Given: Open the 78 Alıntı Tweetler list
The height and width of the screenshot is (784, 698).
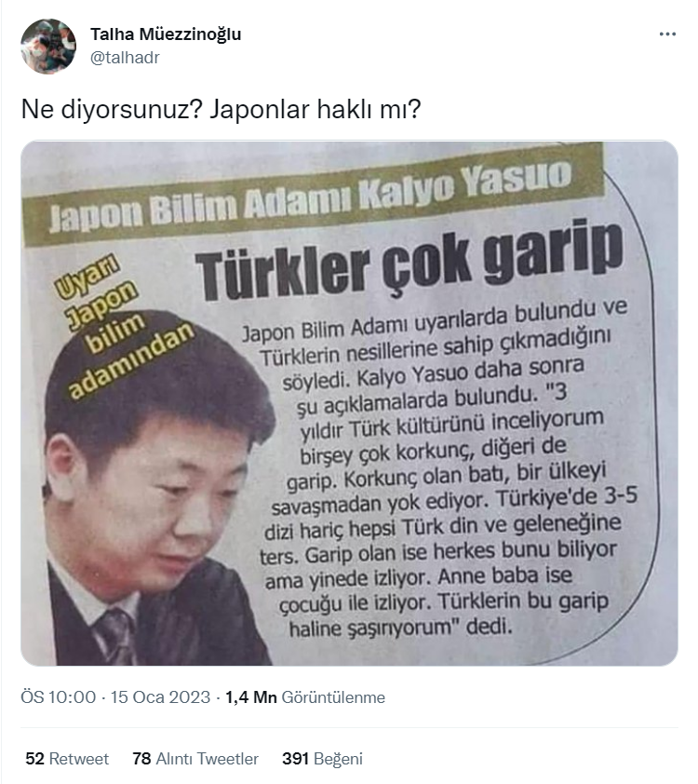Looking at the screenshot, I should click(x=195, y=759).
